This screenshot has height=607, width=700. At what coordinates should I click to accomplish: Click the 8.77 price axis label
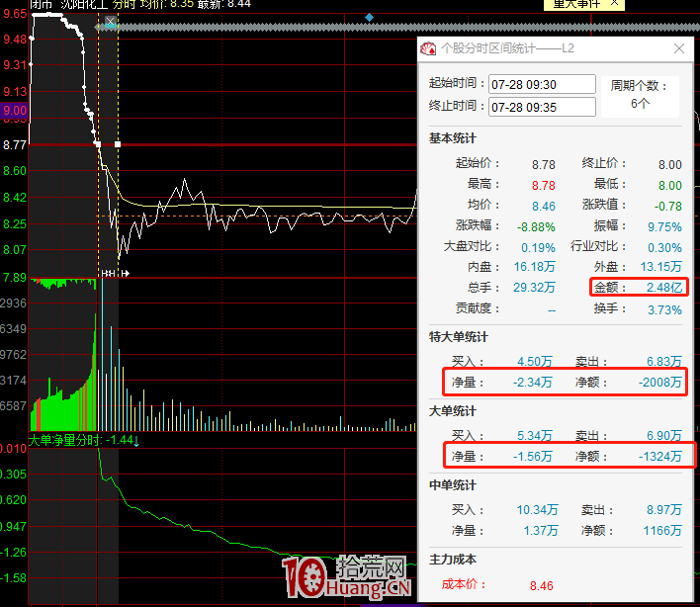click(14, 145)
